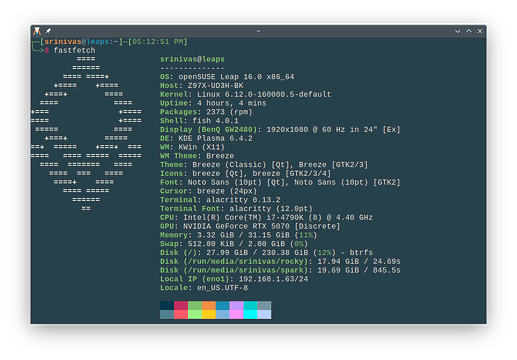The height and width of the screenshot is (360, 517).
Task: Click the 'Disk (/)' label
Action: point(178,253)
